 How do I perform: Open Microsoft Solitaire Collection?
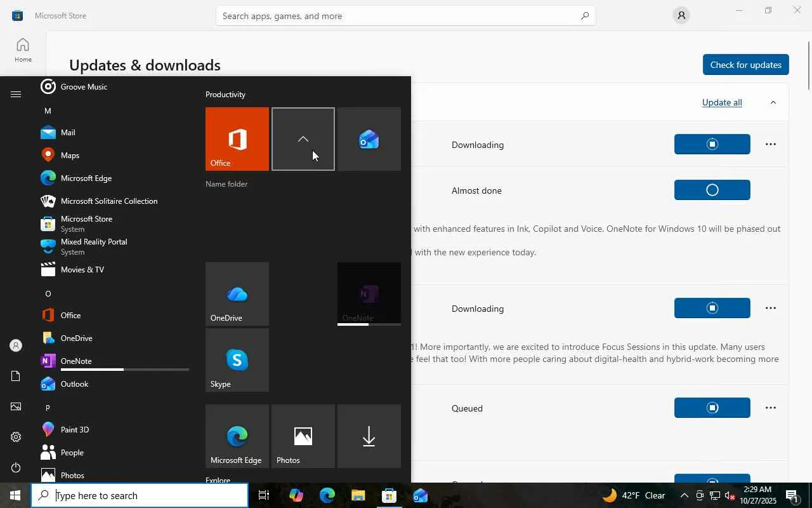[114, 201]
